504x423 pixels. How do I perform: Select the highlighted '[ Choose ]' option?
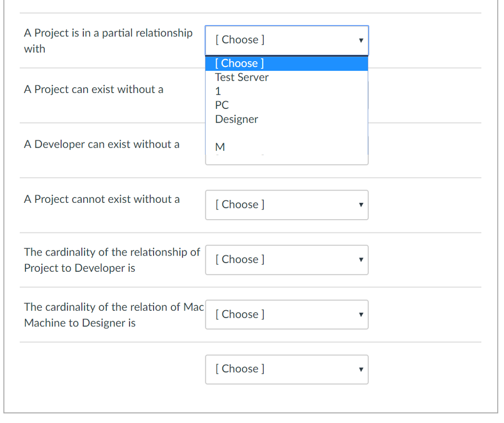coord(287,64)
